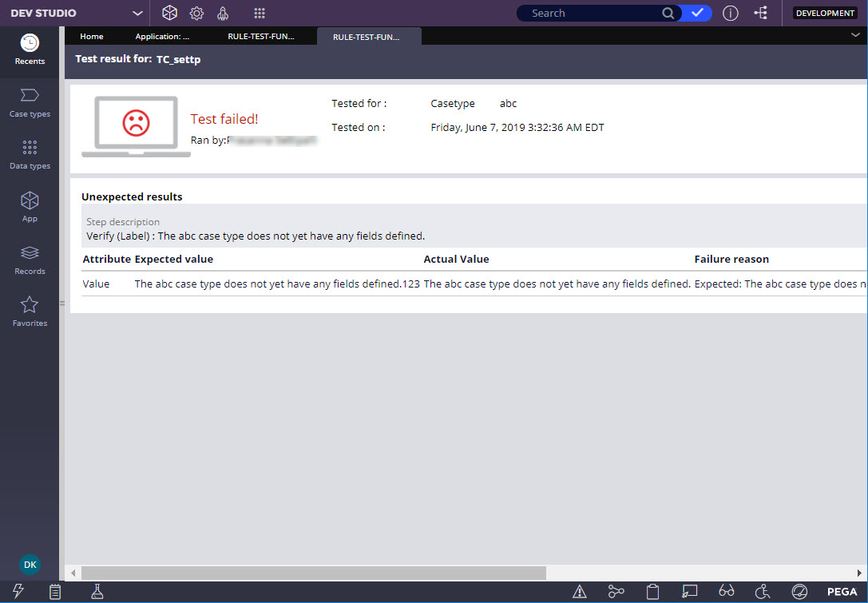Open the configure gear menu
The image size is (868, 603).
[196, 14]
